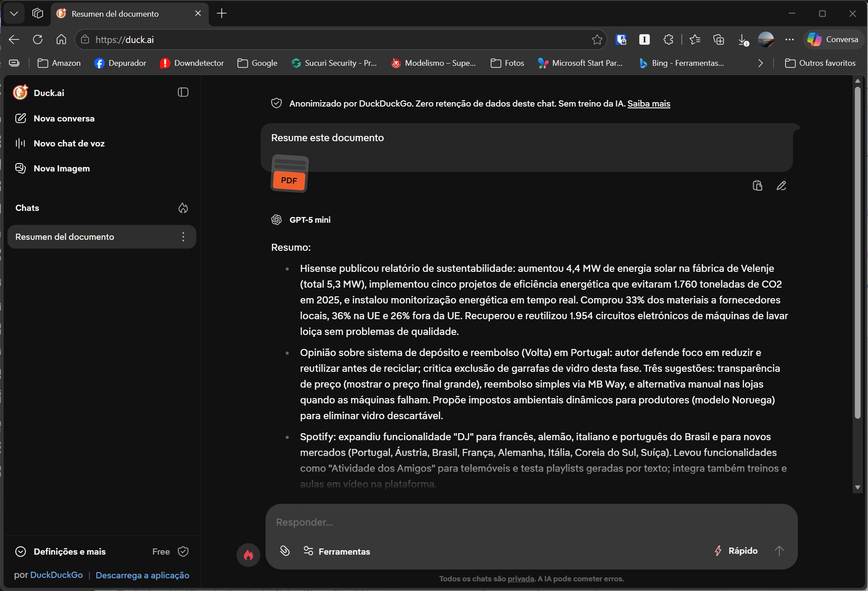Click the Duck.ai logo
This screenshot has width=868, height=591.
[x=20, y=93]
